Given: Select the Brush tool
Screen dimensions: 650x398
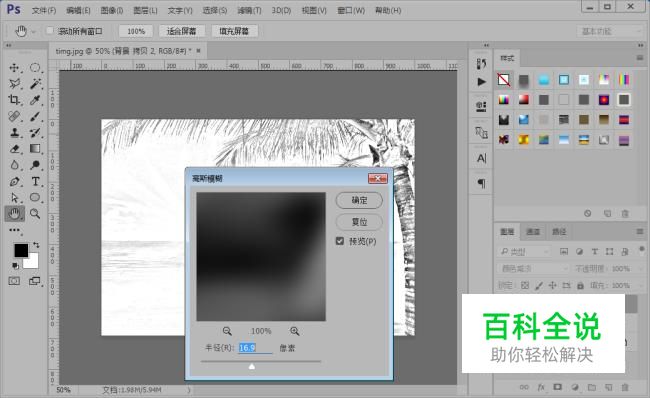Looking at the screenshot, I should coord(35,116).
